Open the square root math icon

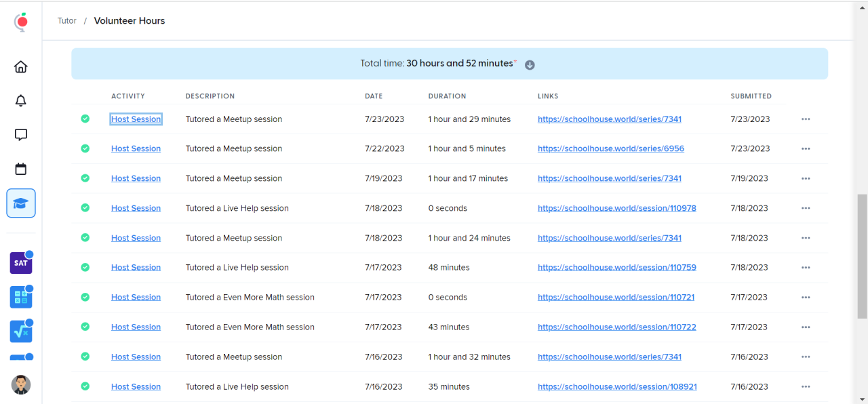[x=21, y=331]
